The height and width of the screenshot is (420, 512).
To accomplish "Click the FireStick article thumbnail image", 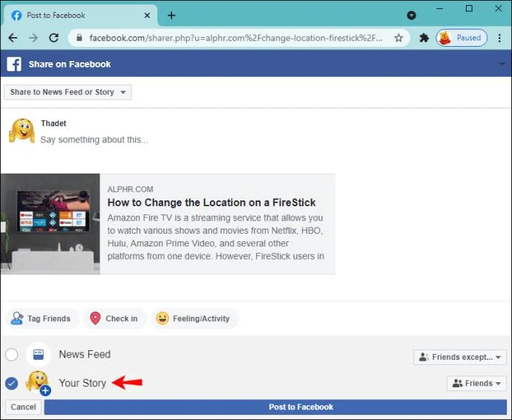I will (50, 223).
